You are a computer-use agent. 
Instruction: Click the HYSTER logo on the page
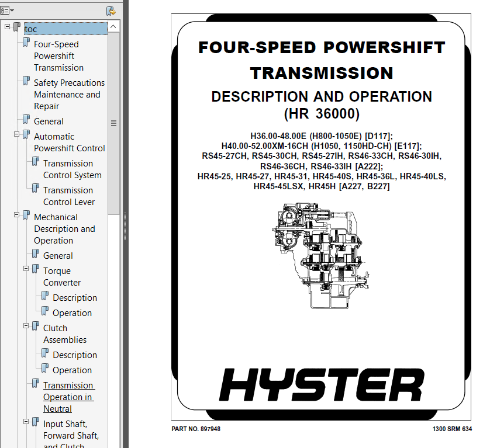tap(322, 384)
